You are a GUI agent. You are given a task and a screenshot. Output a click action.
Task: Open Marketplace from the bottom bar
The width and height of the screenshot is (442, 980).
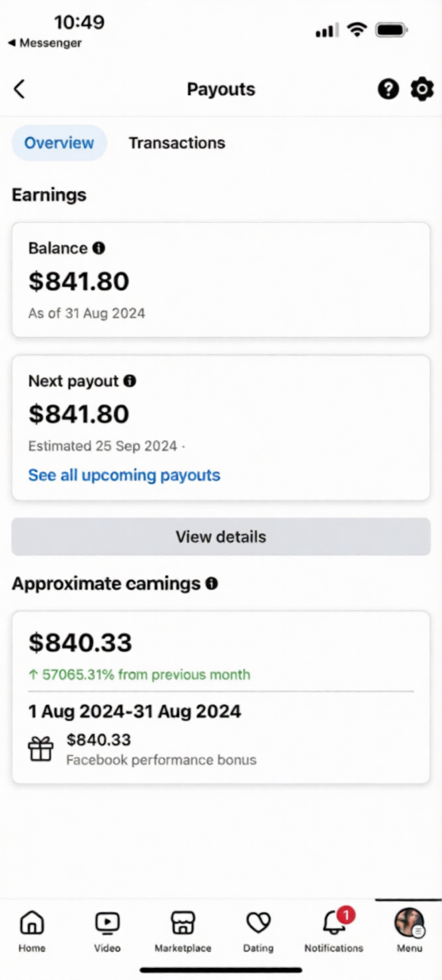click(182, 930)
